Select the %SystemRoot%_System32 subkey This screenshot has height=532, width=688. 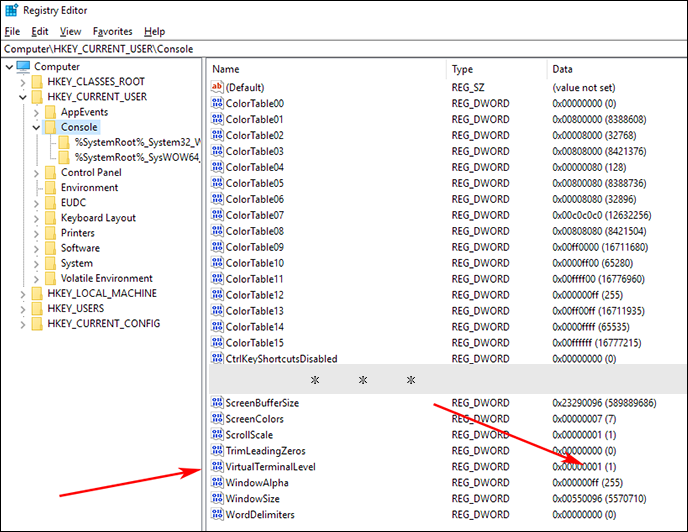click(137, 142)
